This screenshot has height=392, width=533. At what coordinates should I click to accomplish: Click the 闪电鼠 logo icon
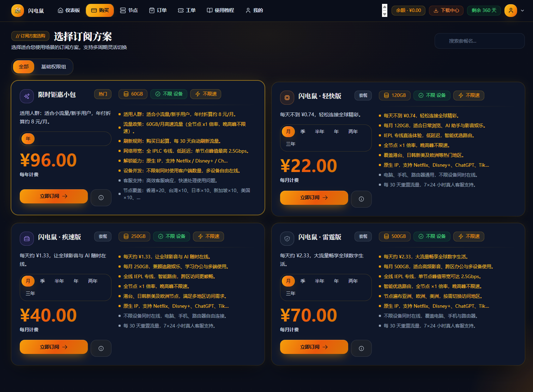18,11
